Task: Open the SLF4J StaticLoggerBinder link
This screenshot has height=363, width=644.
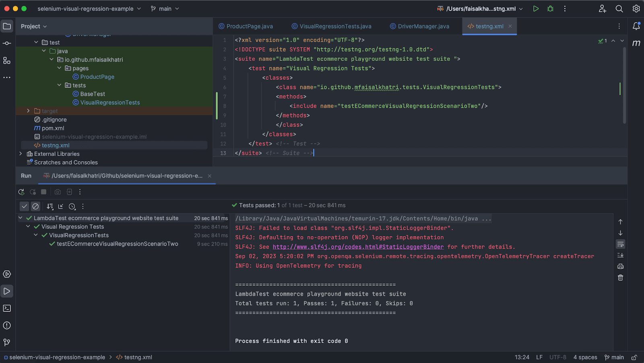Action: pyautogui.click(x=358, y=247)
